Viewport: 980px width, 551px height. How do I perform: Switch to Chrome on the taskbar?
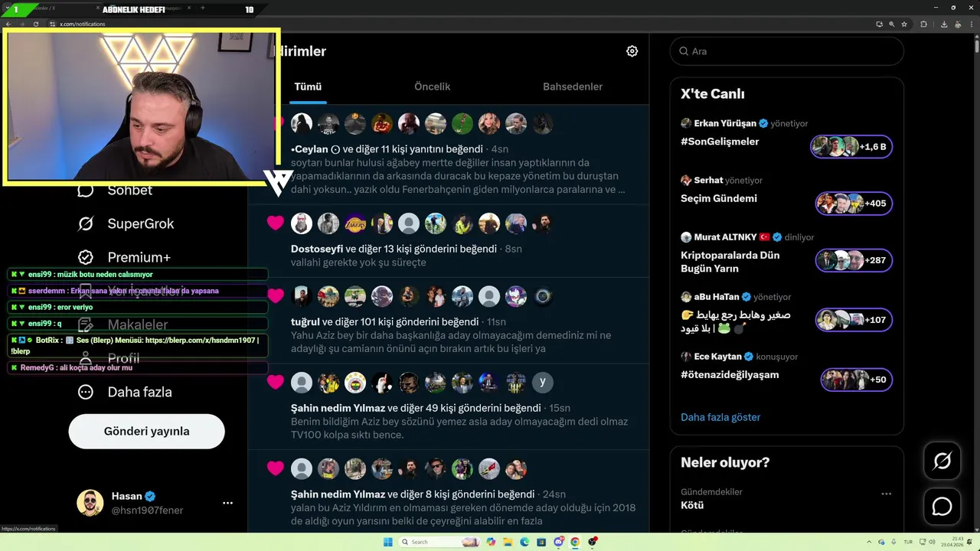point(575,542)
